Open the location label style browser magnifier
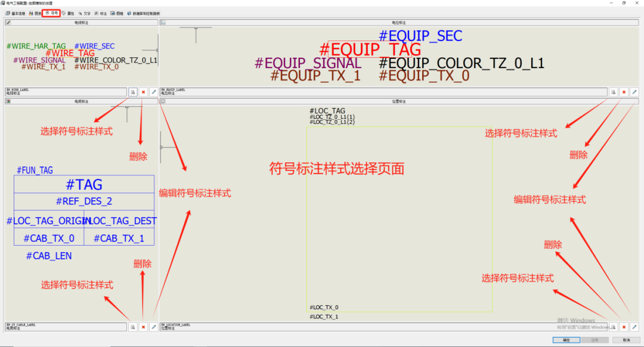 (x=614, y=327)
